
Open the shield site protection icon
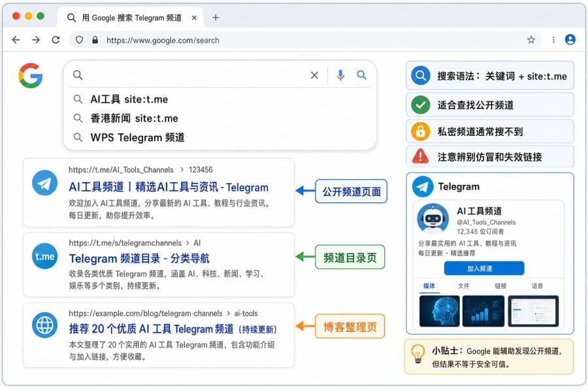(x=79, y=40)
